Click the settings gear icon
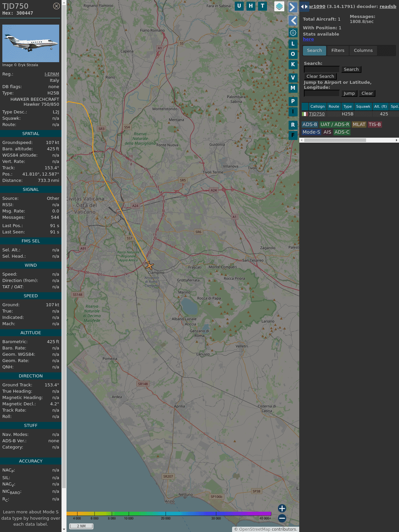 293,33
